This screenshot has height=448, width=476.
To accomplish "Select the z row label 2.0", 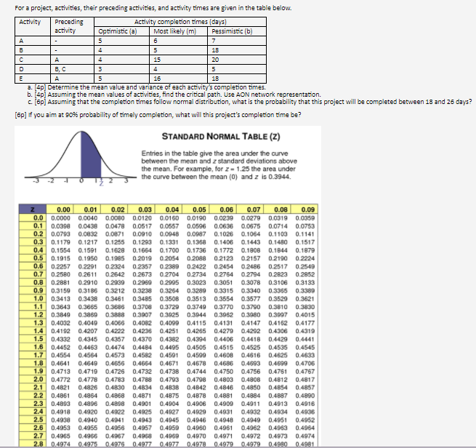I will pyautogui.click(x=33, y=380).
